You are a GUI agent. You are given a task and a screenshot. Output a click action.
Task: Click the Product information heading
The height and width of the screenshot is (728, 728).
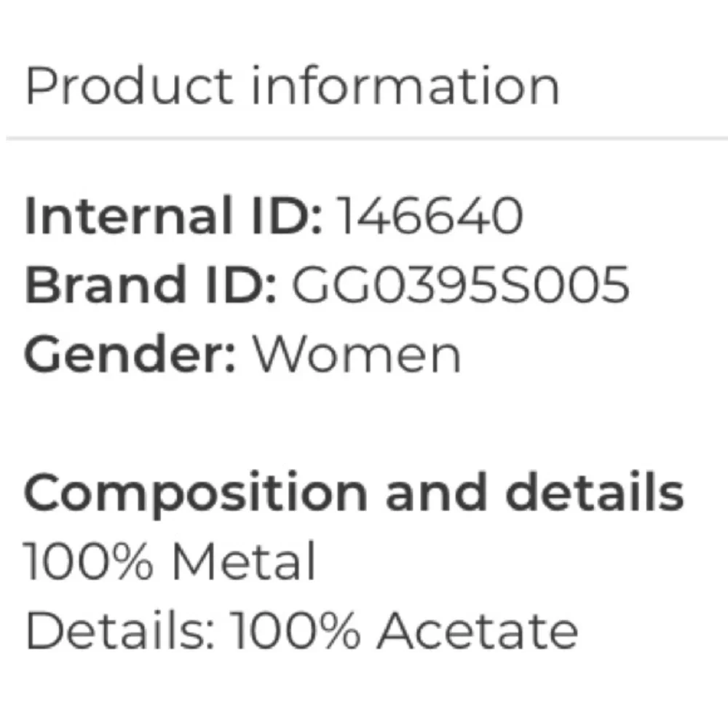coord(292,86)
